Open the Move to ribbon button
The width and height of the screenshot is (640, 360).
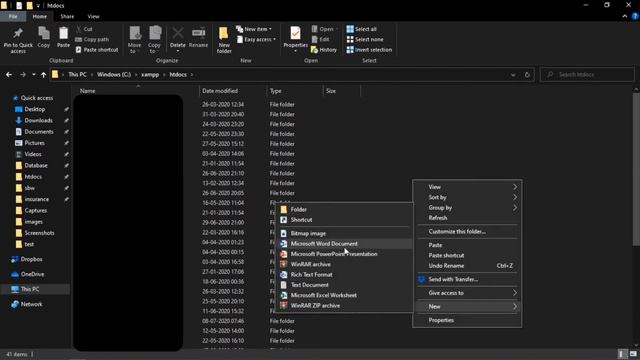point(135,40)
